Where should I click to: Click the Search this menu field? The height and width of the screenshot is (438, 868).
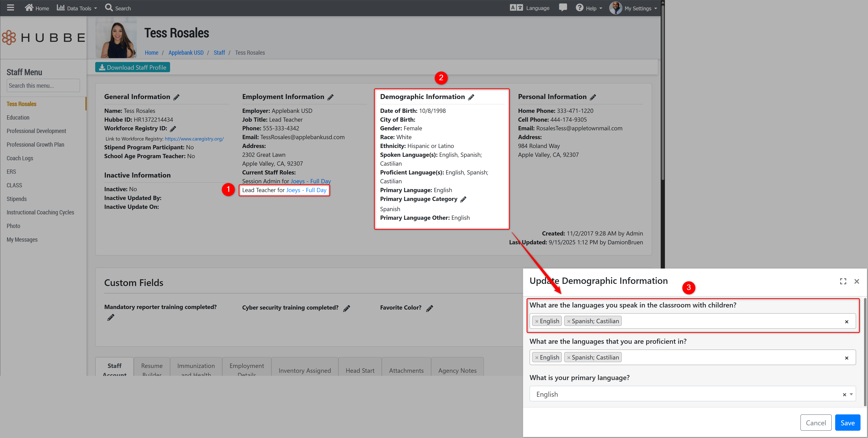43,86
